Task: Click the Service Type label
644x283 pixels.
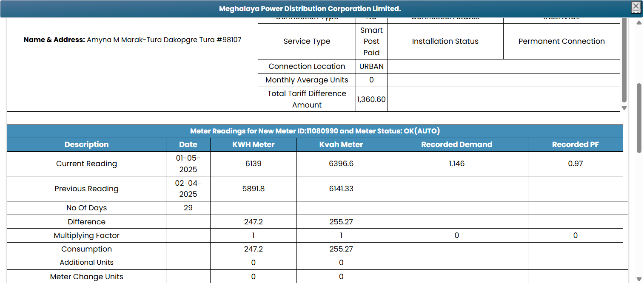Action: pyautogui.click(x=307, y=41)
